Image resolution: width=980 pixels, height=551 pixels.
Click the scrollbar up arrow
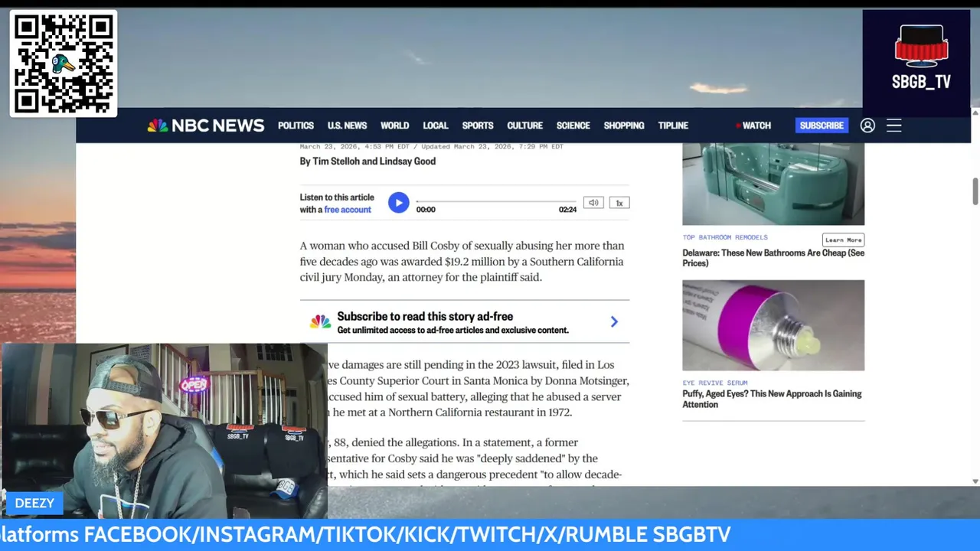pos(975,112)
